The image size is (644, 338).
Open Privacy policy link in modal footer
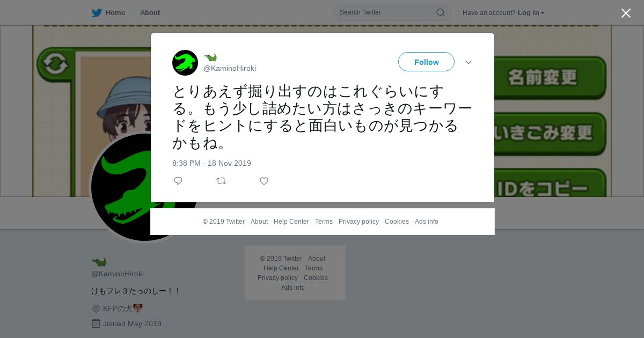click(x=358, y=222)
